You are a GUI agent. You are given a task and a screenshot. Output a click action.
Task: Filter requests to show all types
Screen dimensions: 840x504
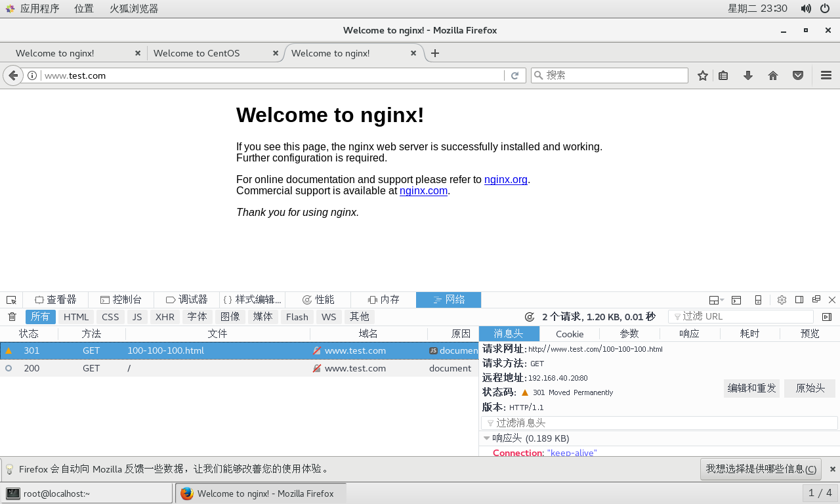coord(40,317)
